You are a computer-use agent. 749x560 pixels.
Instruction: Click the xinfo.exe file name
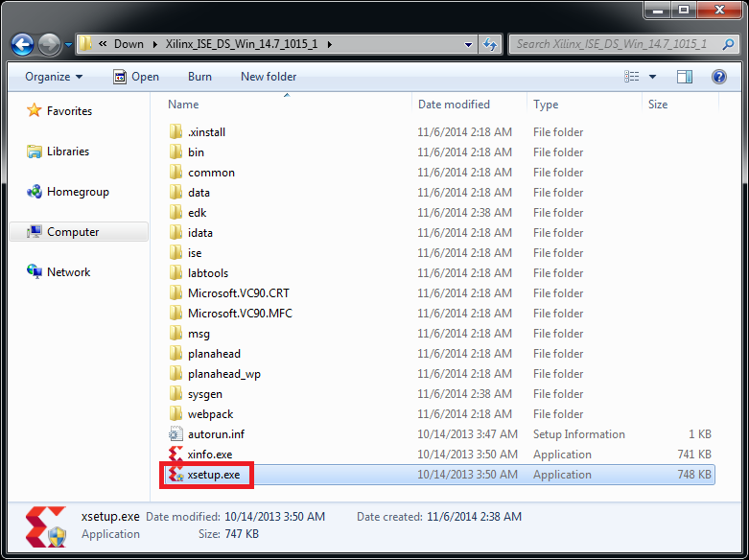(x=210, y=455)
